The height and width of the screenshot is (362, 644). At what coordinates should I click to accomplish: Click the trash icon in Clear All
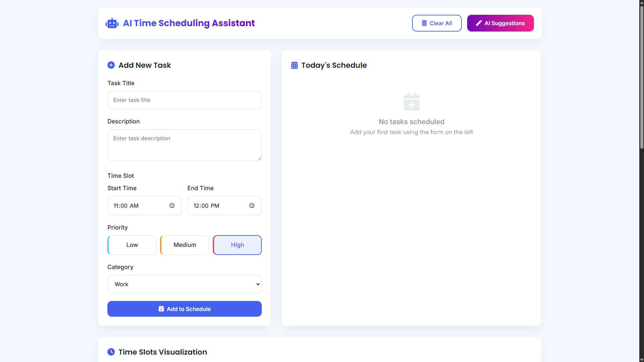click(424, 23)
